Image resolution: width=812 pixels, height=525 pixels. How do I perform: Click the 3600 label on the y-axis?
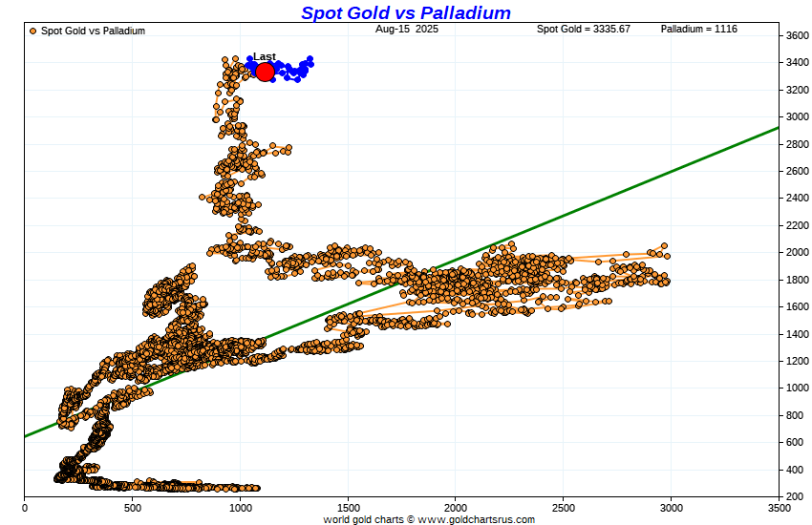(x=797, y=35)
